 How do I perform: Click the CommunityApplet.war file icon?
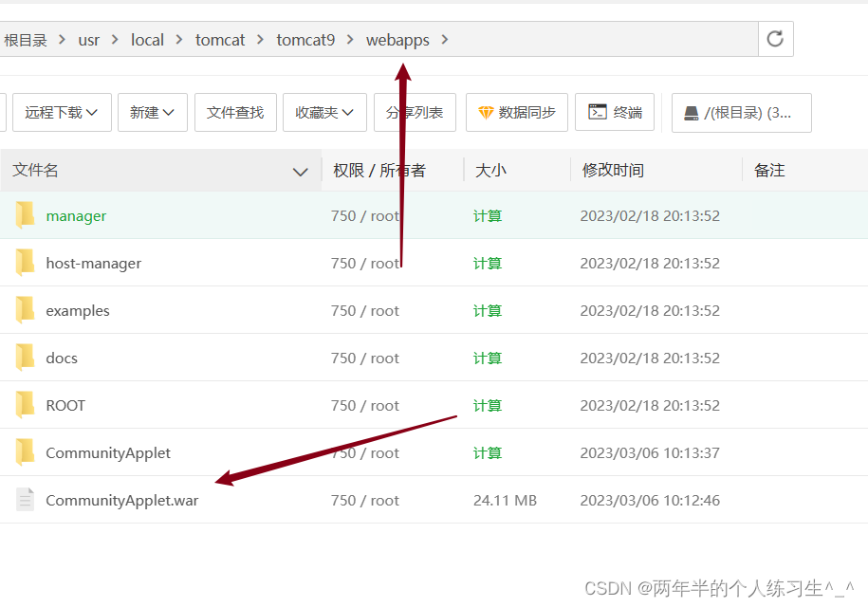(x=25, y=500)
